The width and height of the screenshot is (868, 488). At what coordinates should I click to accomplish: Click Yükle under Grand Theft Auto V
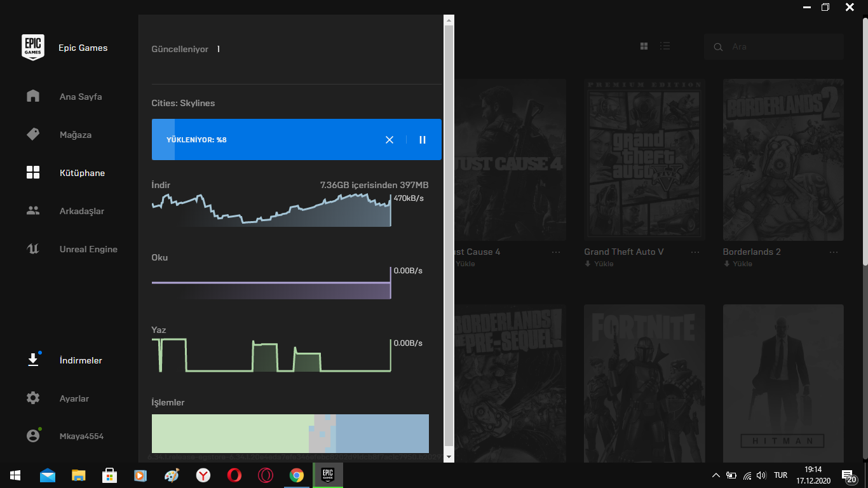(599, 264)
